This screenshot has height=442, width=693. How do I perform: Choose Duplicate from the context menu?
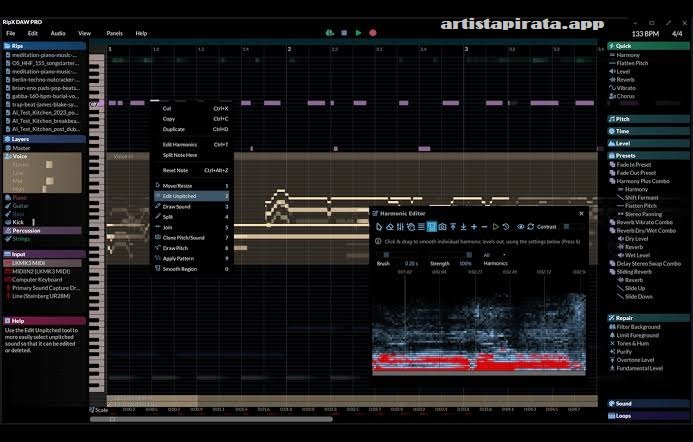[x=191, y=129]
